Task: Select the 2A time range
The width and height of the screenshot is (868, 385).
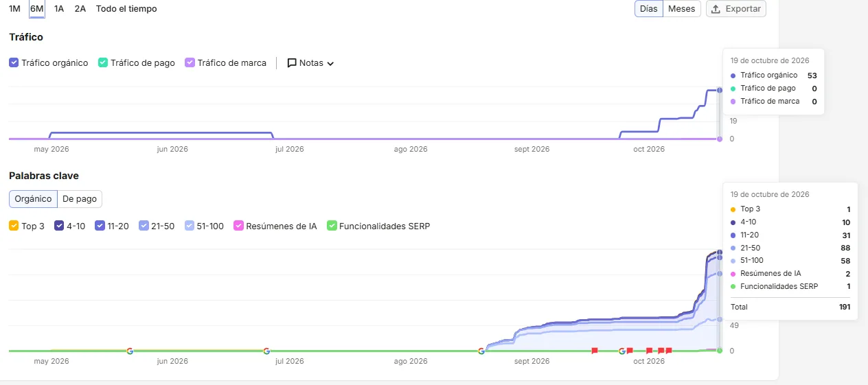Action: point(80,9)
